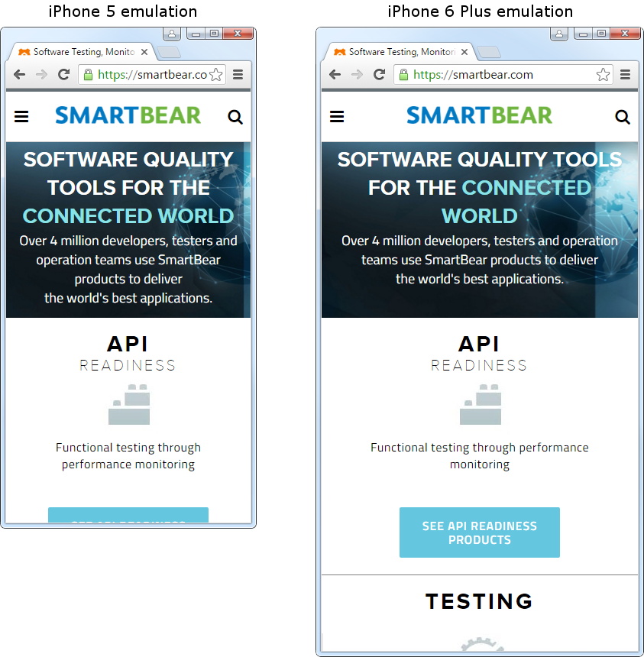
Task: Click the API Readiness building blocks icon
Action: pos(479,403)
